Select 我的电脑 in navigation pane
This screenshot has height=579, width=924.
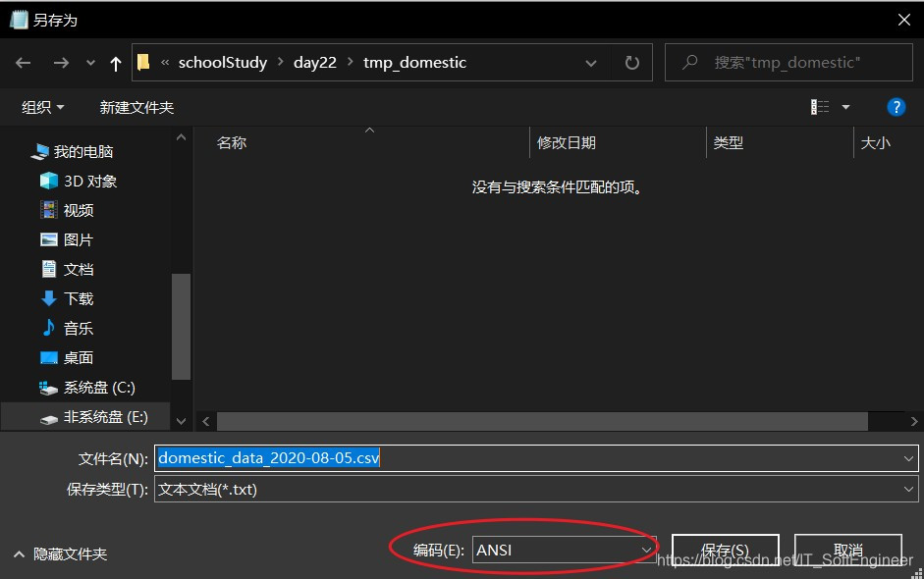pyautogui.click(x=83, y=152)
